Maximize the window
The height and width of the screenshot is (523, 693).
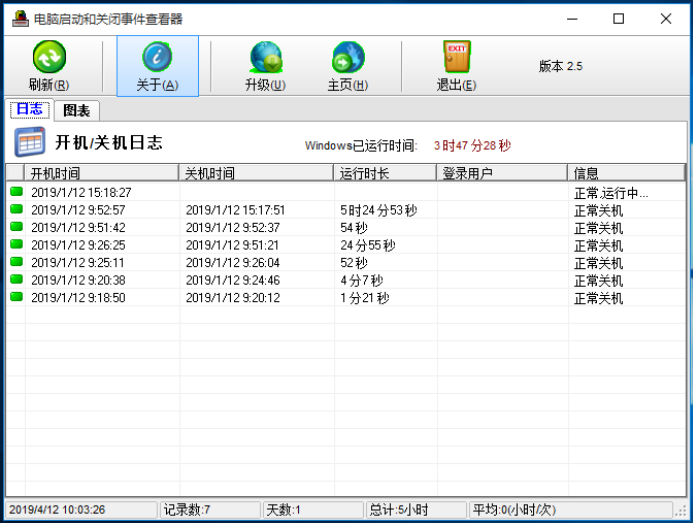point(618,19)
